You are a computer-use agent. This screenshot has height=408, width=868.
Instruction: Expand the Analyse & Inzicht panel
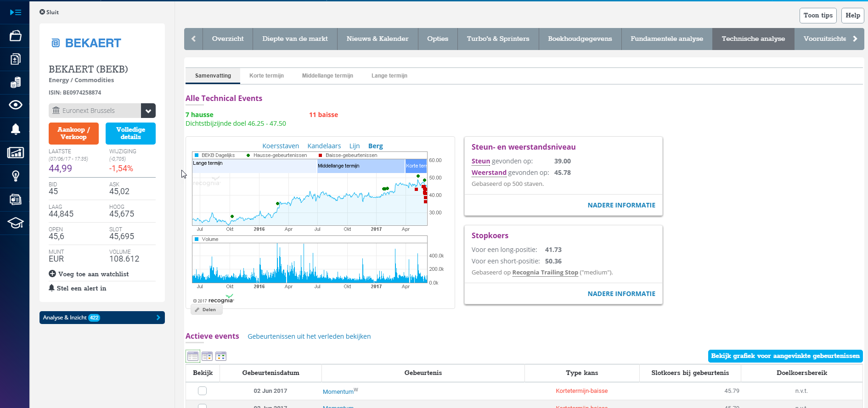[x=102, y=318]
